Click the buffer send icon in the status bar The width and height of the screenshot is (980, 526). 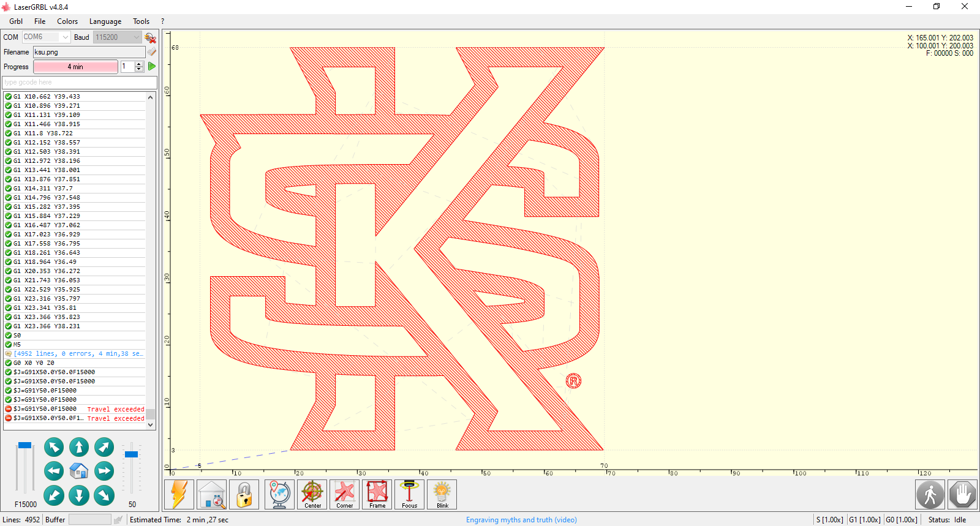tap(118, 519)
